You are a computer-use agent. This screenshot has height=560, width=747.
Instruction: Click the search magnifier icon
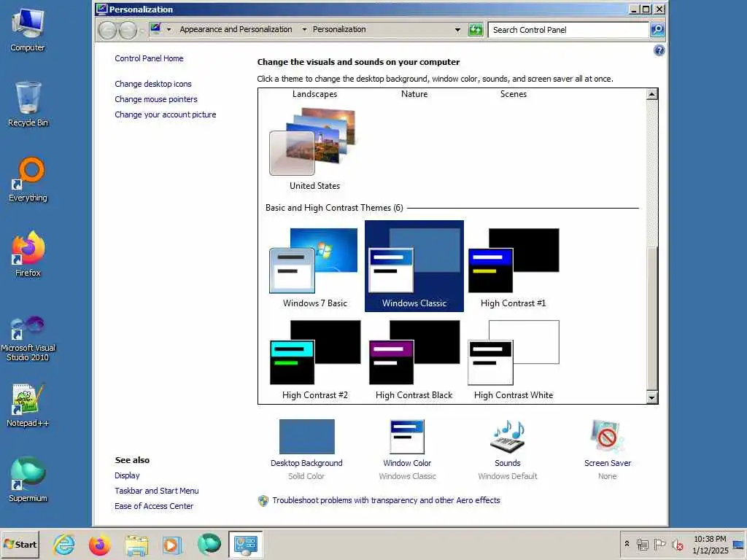point(657,29)
